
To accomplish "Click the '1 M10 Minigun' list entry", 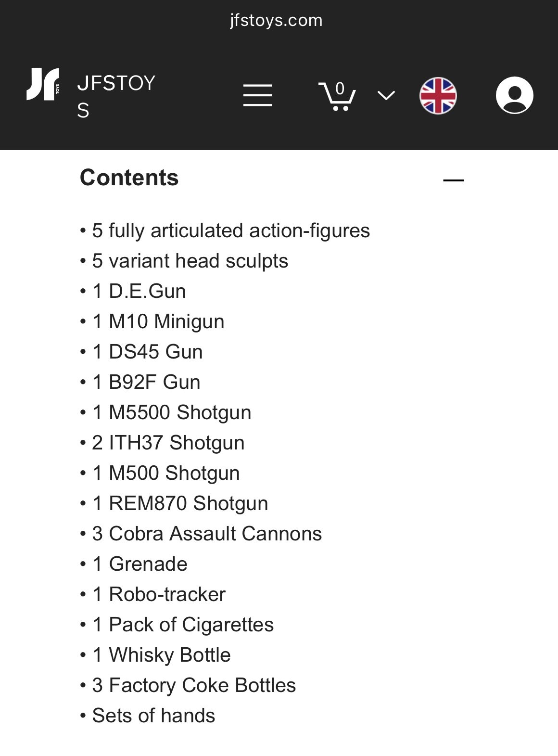I will click(152, 321).
